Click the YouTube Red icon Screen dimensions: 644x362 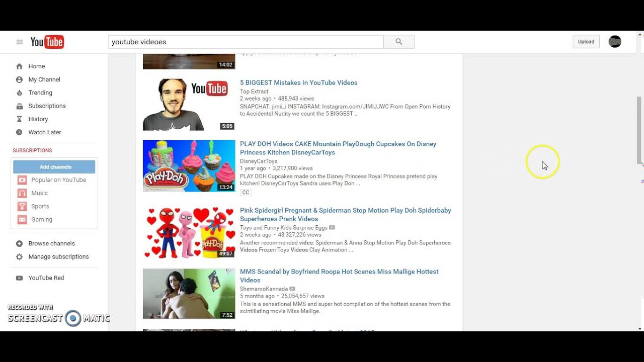pos(19,278)
